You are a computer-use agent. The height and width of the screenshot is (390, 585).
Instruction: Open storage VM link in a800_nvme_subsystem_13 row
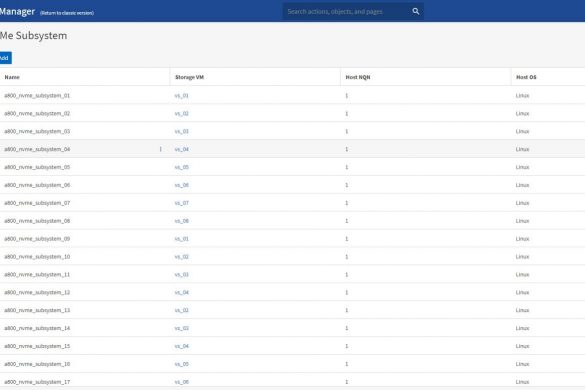[182, 311]
